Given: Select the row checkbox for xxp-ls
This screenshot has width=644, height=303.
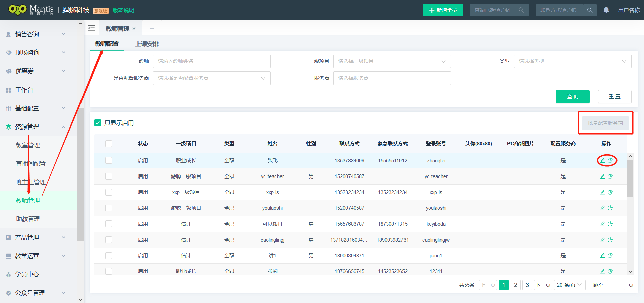Looking at the screenshot, I should coord(109,192).
